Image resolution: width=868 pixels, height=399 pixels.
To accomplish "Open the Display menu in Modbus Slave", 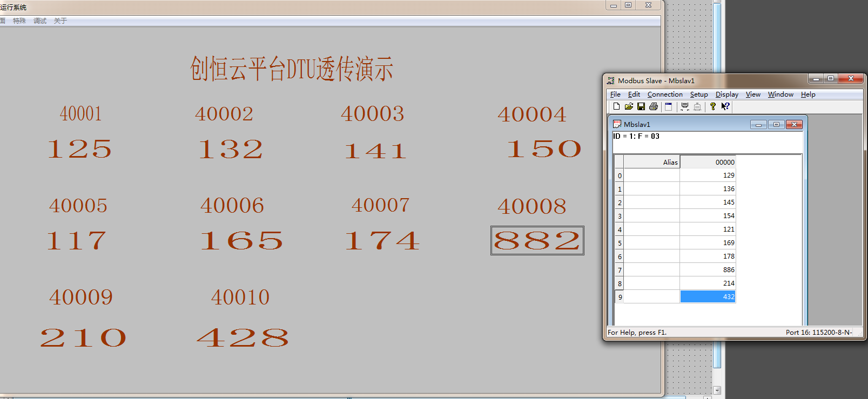I will pyautogui.click(x=726, y=94).
